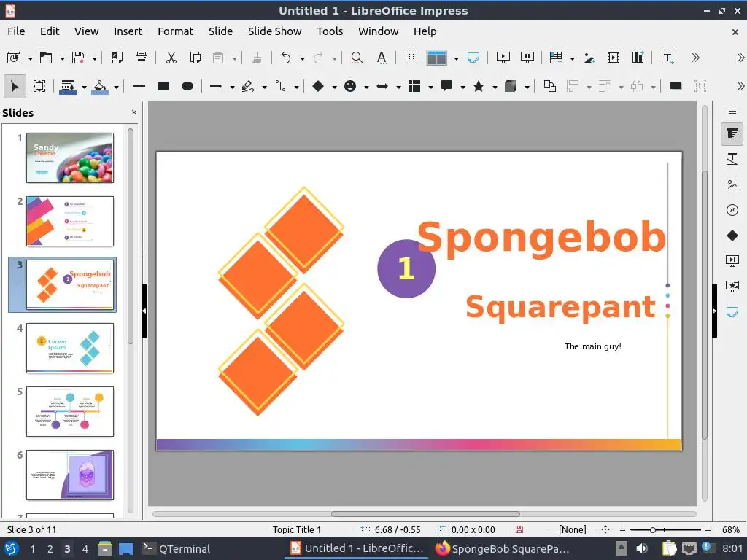
Task: Click the Undo arrow icon
Action: 286,58
